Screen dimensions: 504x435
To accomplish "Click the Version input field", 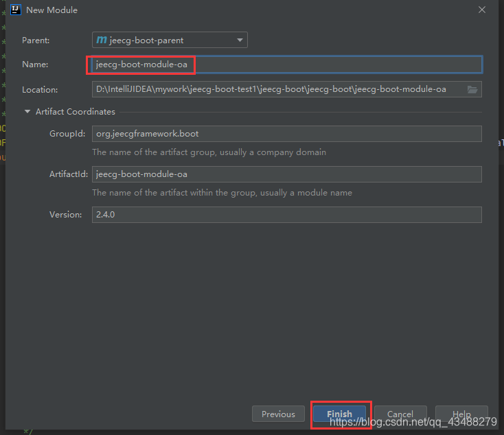I will coord(287,215).
